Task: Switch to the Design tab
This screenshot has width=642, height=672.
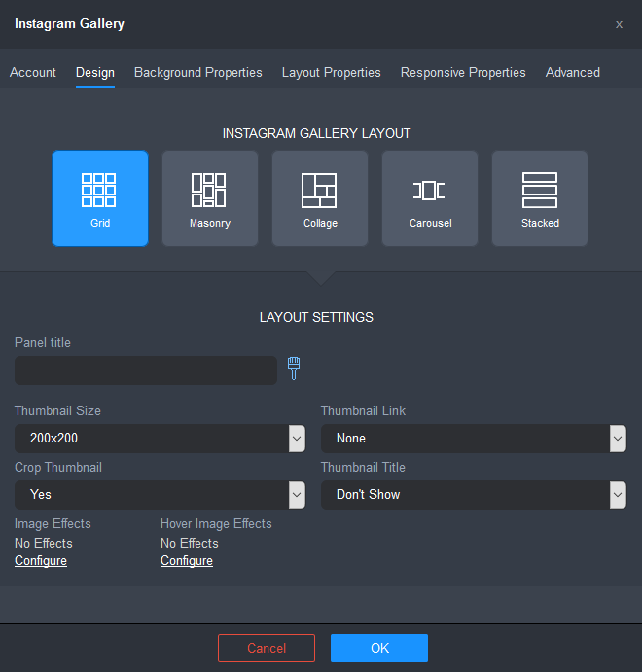Action: click(x=95, y=72)
